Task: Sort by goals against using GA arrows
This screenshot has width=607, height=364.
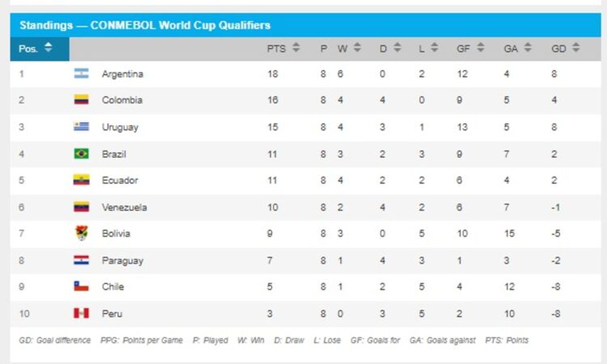Action: click(528, 47)
